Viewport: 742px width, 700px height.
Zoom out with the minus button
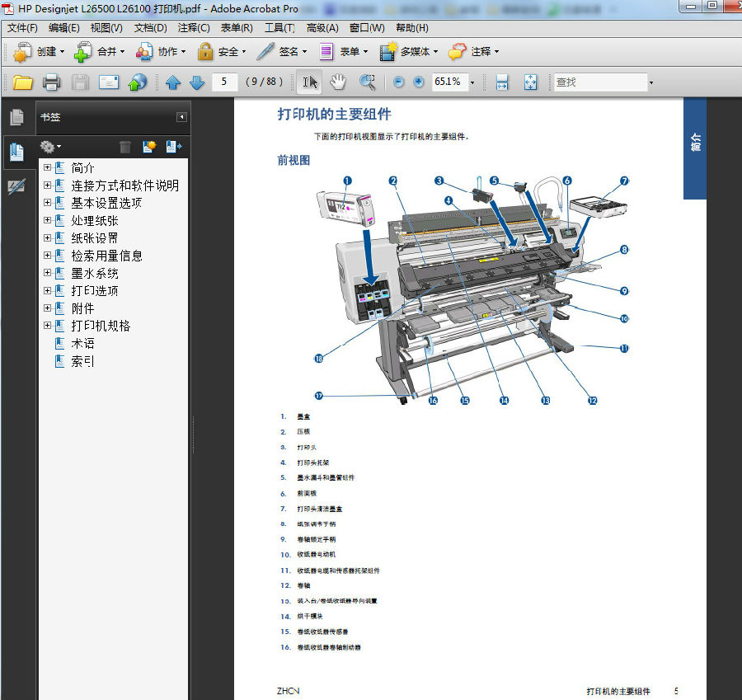[399, 82]
